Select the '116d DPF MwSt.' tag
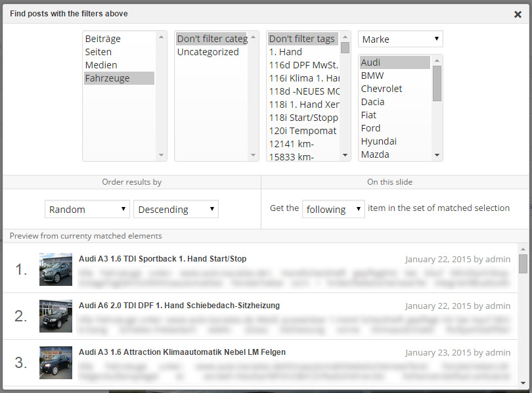This screenshot has width=532, height=393. tap(303, 65)
